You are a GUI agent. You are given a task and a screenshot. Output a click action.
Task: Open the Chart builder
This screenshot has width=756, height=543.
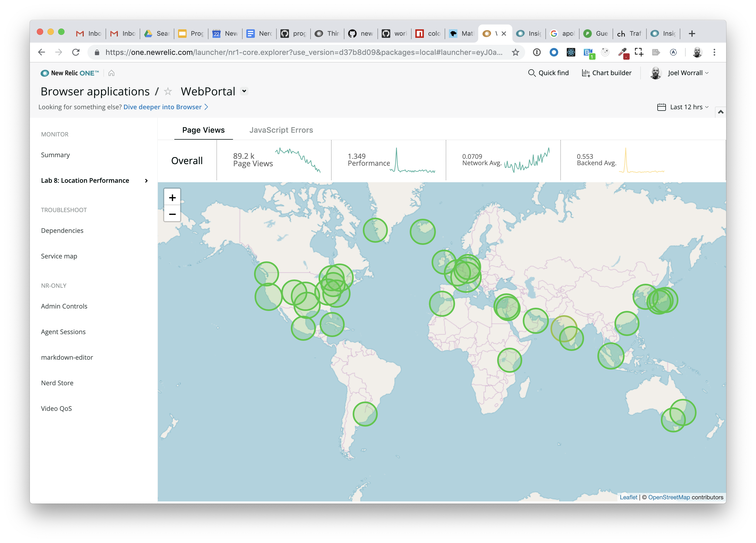pos(606,73)
